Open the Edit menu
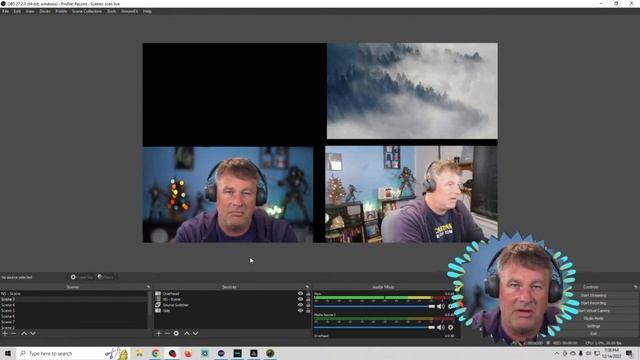 pos(17,11)
